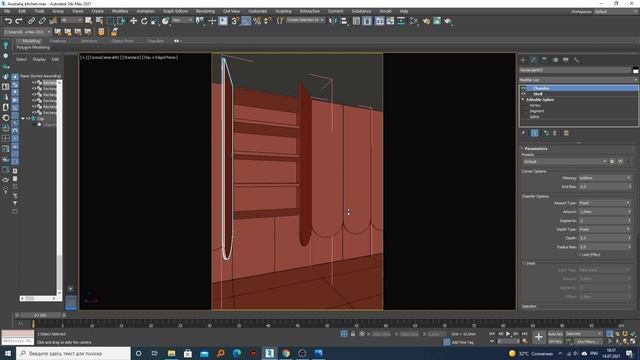Screen dimensions: 640x360
Task: Toggle Percent Snap tool
Action: pyautogui.click(x=257, y=21)
